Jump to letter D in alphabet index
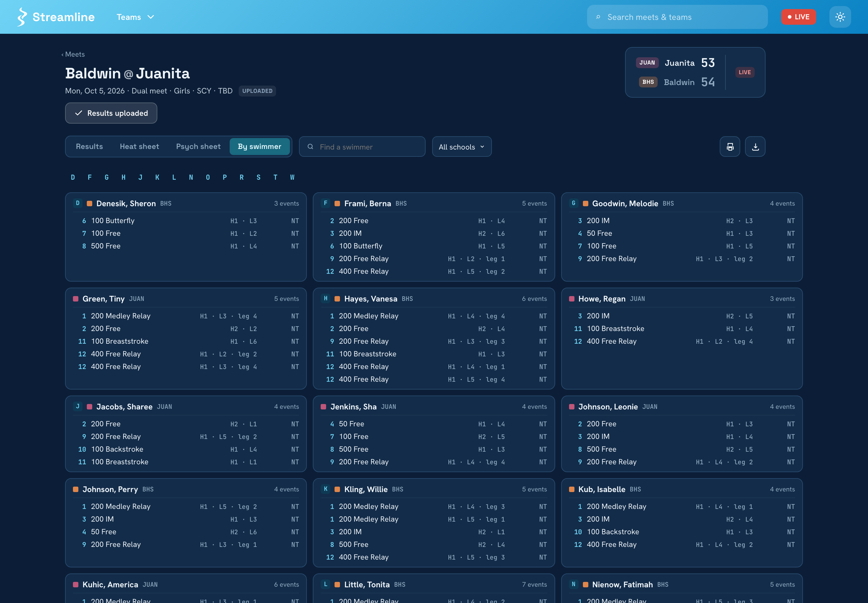 [x=73, y=177]
